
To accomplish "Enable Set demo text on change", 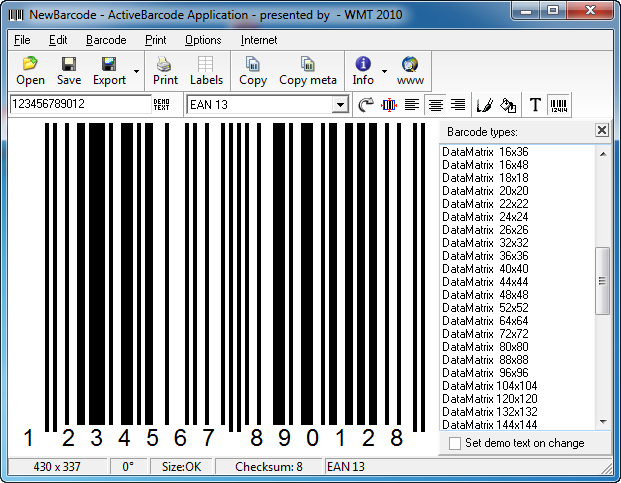I will click(455, 443).
